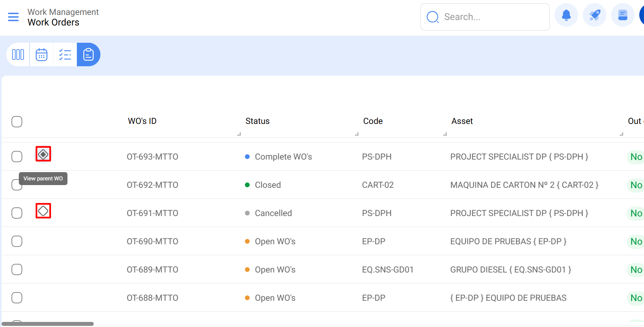
Task: Select the checklist task view icon
Action: (x=65, y=54)
